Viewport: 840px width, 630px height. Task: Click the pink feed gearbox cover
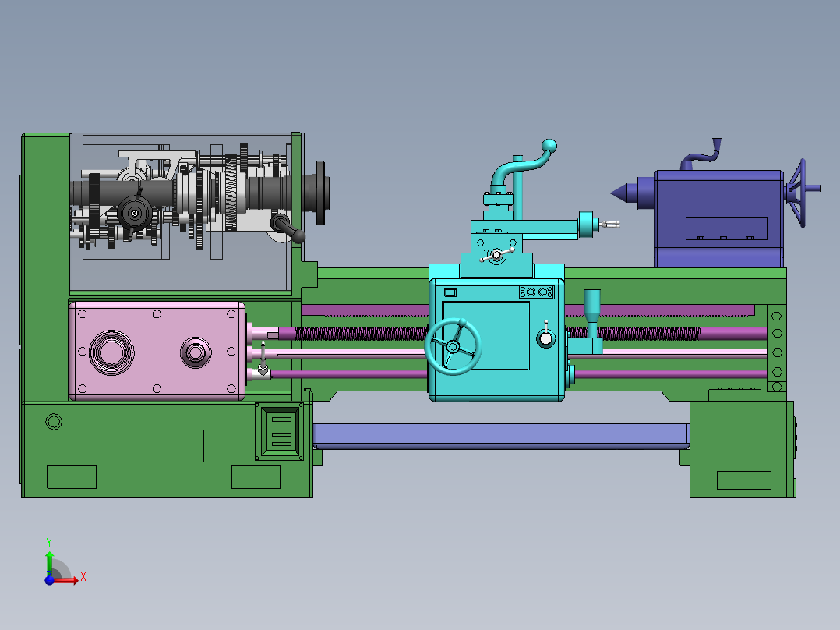click(x=157, y=351)
